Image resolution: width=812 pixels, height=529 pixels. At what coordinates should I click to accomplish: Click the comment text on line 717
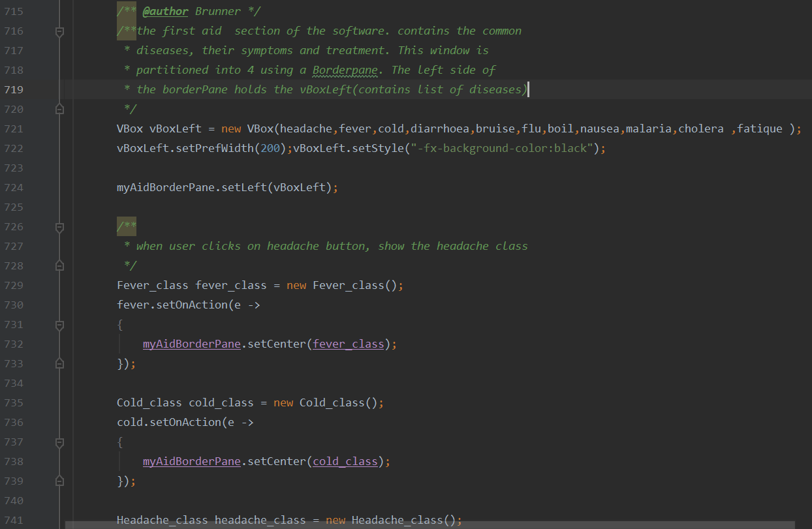click(312, 50)
